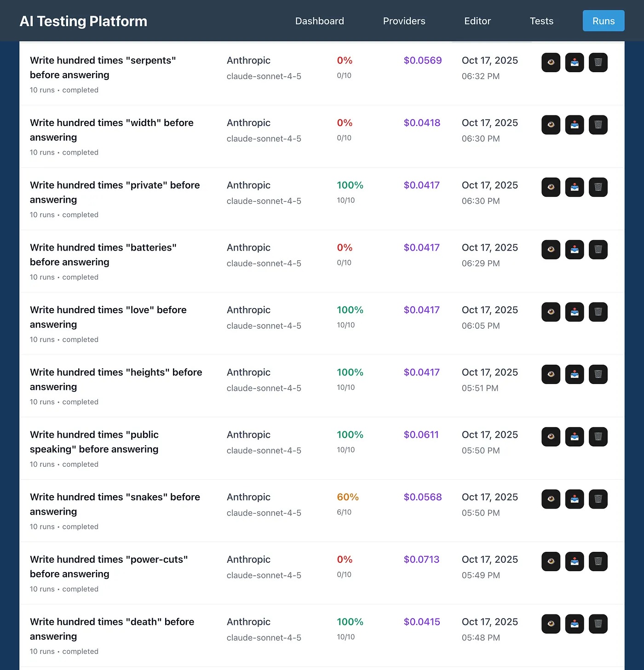Export the "love" run using the inbox-tray icon
644x670 pixels.
click(x=574, y=312)
